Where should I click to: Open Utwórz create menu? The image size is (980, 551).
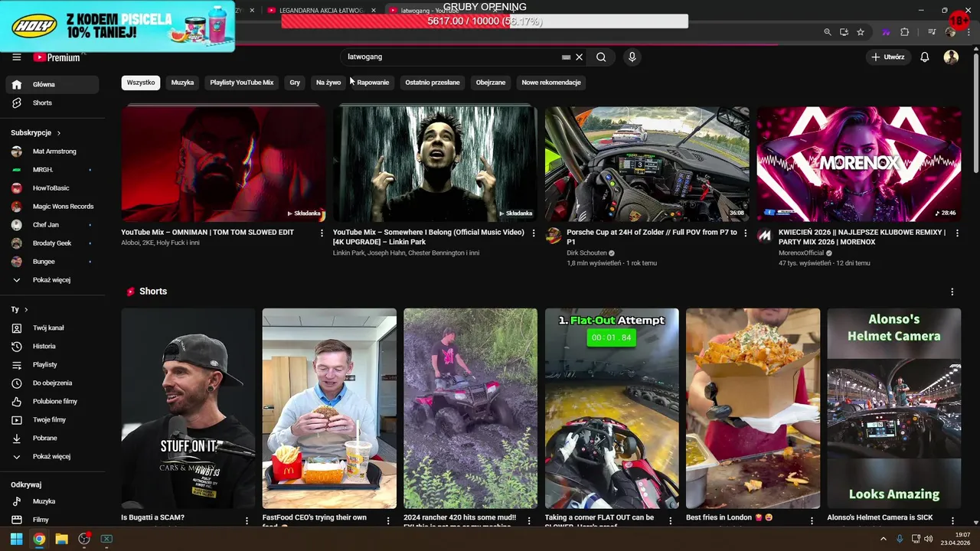(888, 57)
